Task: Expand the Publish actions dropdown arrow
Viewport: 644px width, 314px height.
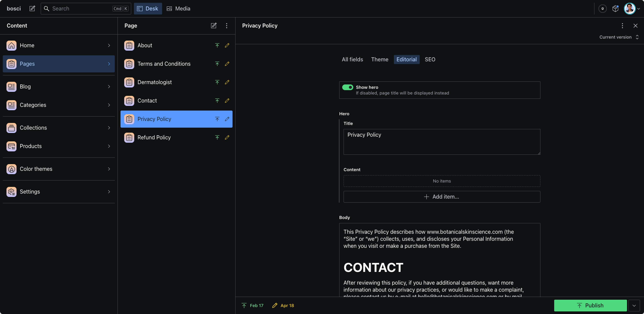Action: coord(634,305)
